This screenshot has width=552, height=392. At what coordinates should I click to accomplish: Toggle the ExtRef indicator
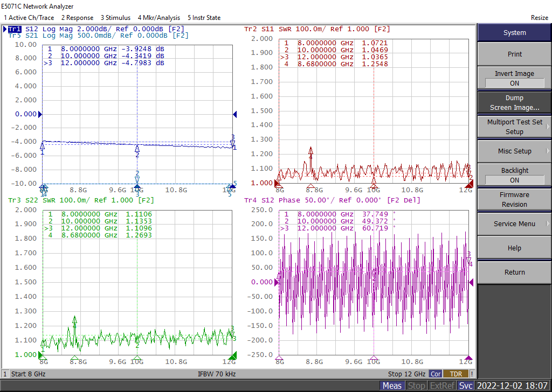coord(442,386)
